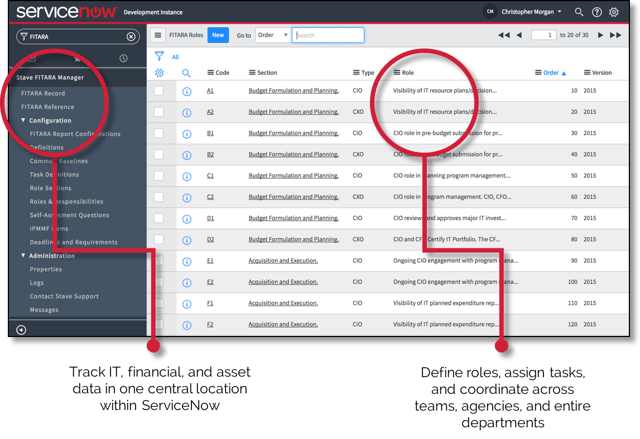Screen dimensions: 640x439
Task: Collapse navigator with bottom arrow icon
Action: pyautogui.click(x=21, y=330)
